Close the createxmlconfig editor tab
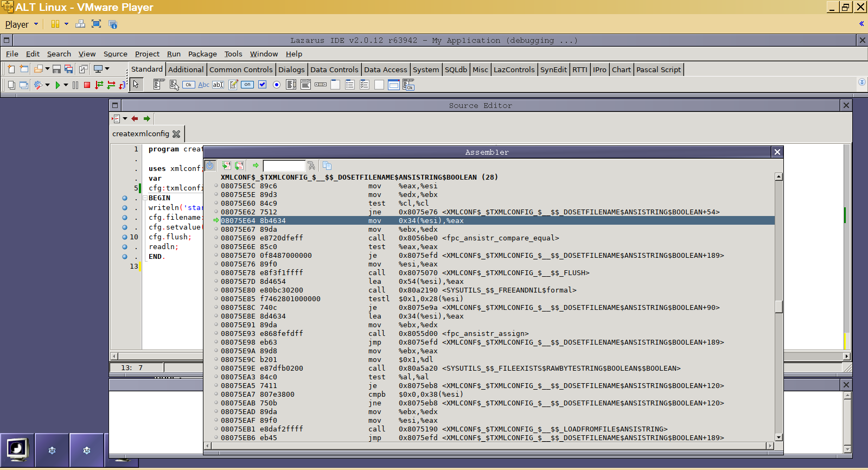This screenshot has height=470, width=868. 176,134
